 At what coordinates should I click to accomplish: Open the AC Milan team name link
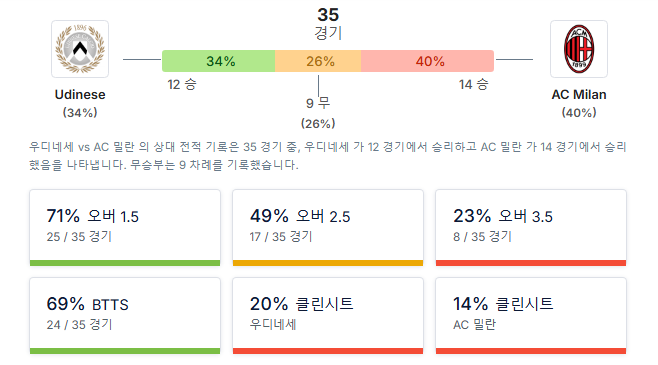[x=579, y=94]
